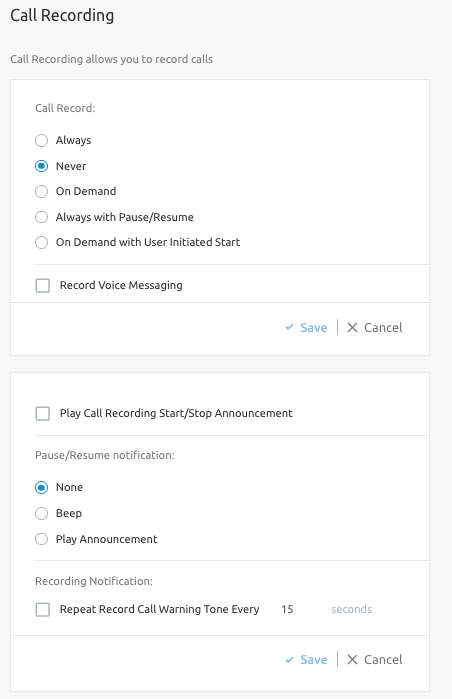Select Beep for Pause/Resume notification
452x699 pixels.
pyautogui.click(x=41, y=514)
